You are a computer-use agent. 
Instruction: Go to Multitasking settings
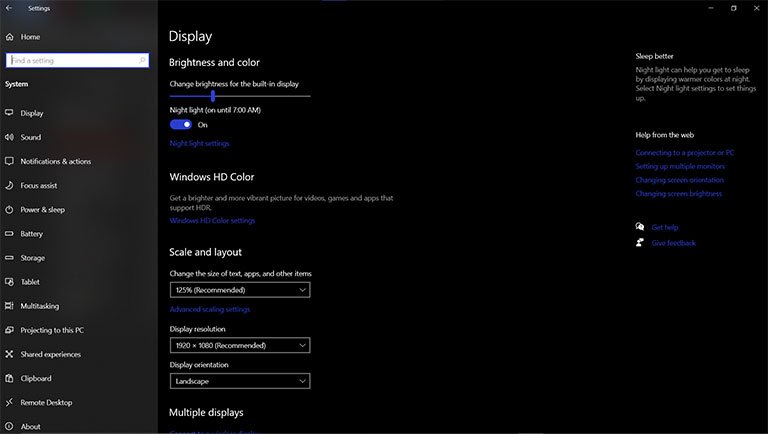click(x=40, y=306)
